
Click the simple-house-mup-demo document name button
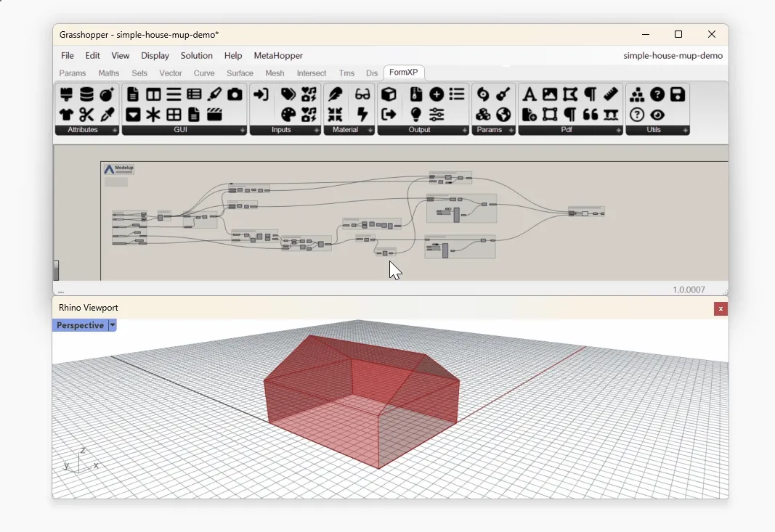point(673,56)
